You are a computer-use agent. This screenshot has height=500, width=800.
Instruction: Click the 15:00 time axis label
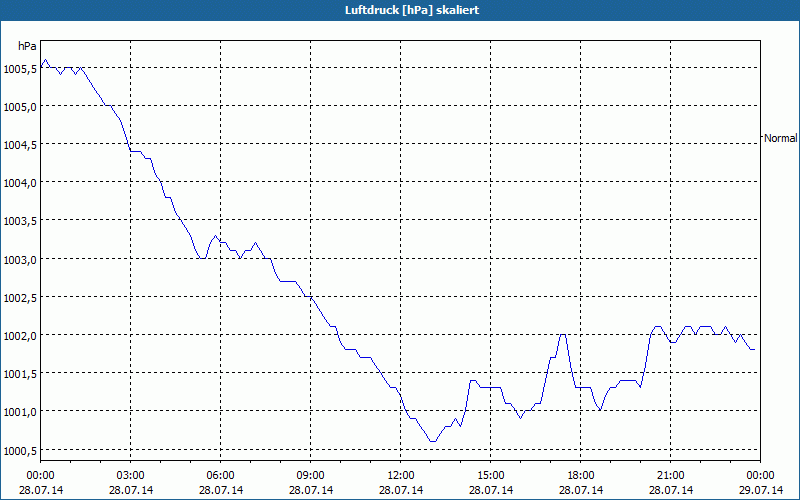pyautogui.click(x=491, y=476)
